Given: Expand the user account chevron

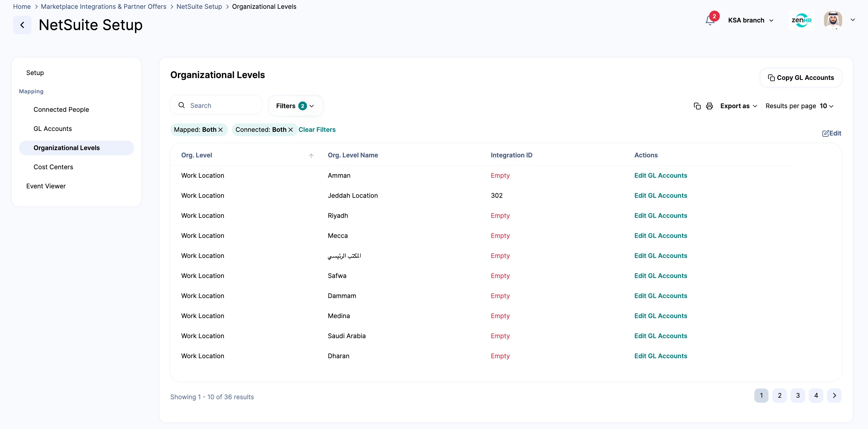Looking at the screenshot, I should pyautogui.click(x=853, y=20).
